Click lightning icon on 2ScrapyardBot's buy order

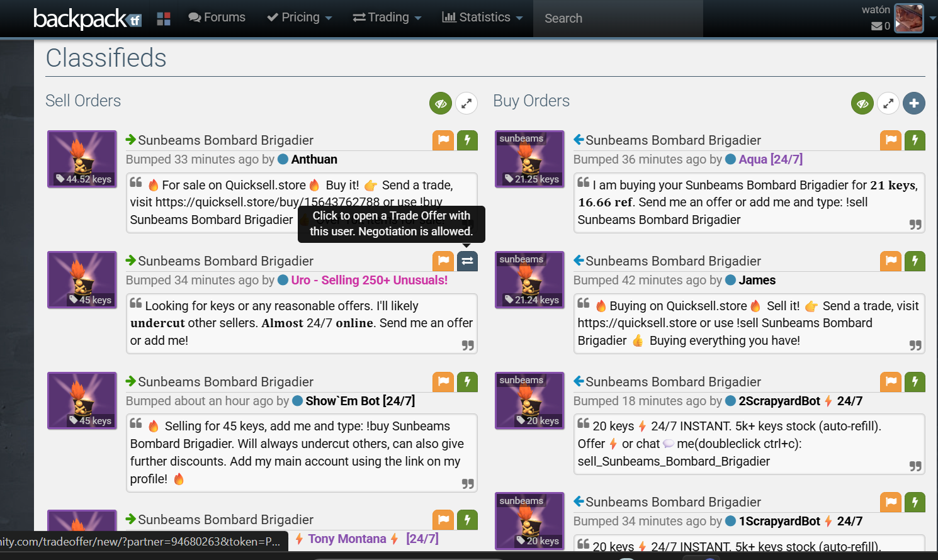point(915,381)
